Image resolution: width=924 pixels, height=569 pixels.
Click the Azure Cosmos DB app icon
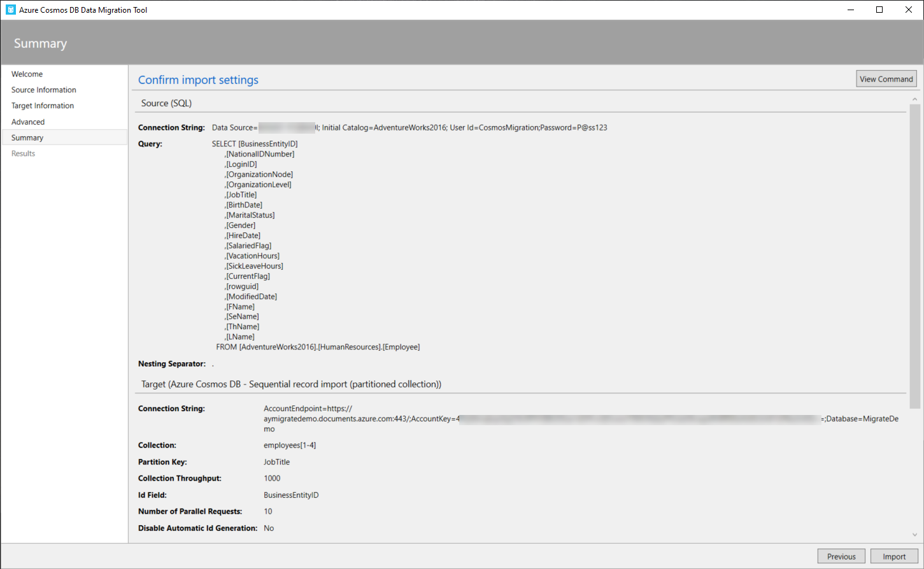[x=10, y=10]
